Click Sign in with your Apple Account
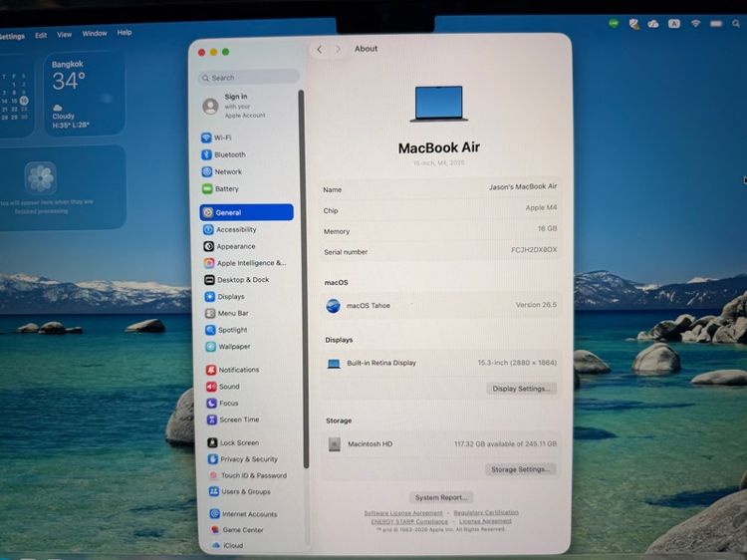747x560 pixels. click(234, 106)
